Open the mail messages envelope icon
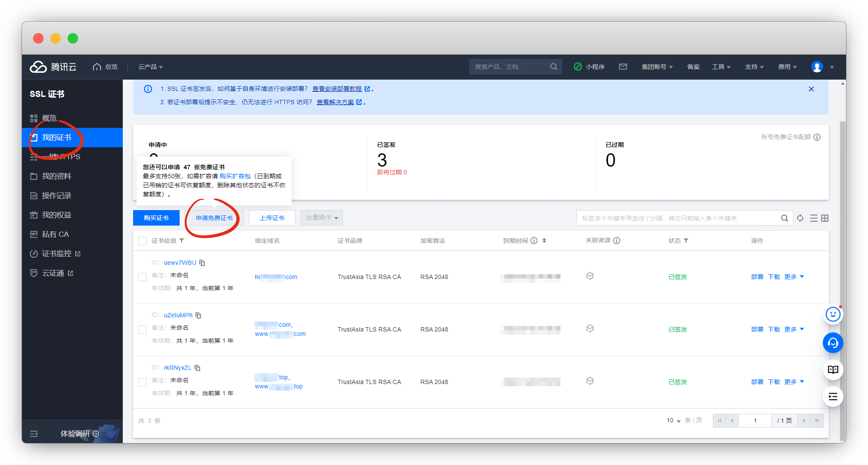868x465 pixels. point(623,67)
